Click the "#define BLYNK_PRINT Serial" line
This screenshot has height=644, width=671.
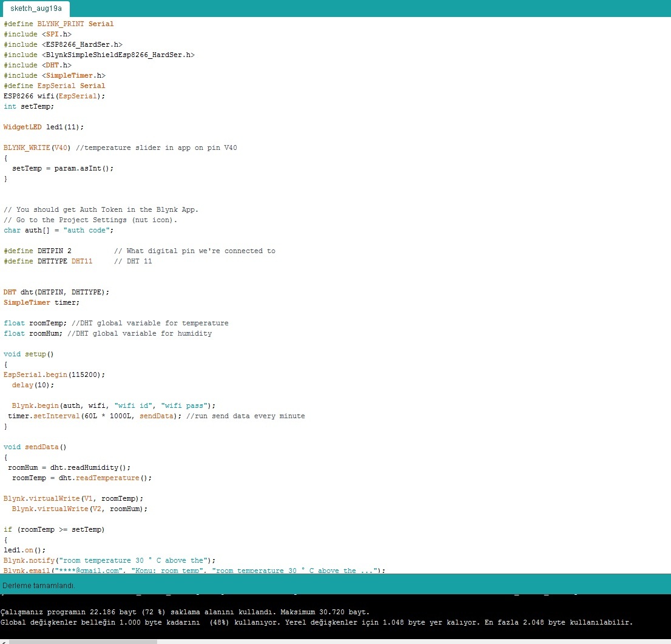point(59,24)
